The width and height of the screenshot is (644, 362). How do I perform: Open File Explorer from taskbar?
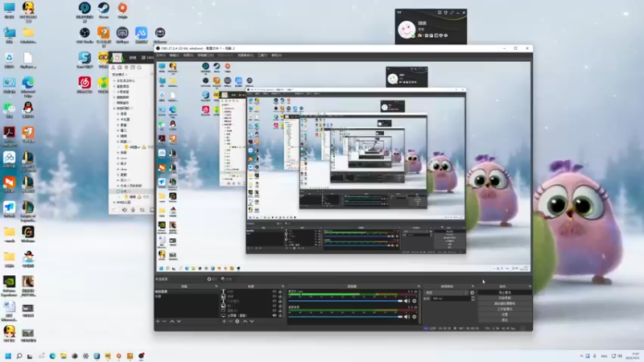(64, 356)
